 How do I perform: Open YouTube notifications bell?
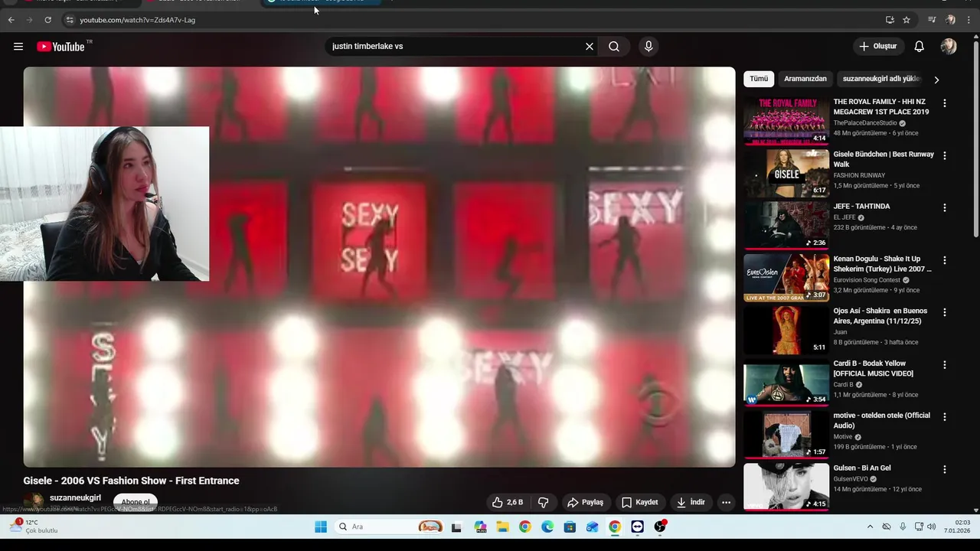(x=920, y=47)
